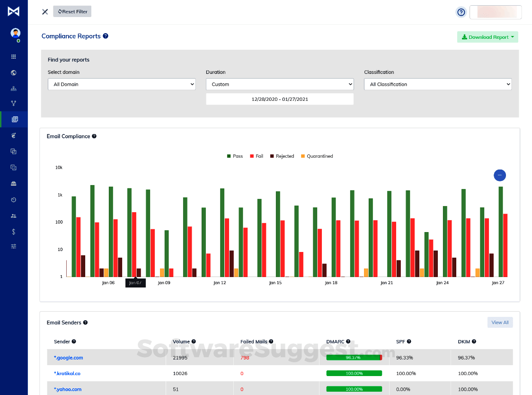Image resolution: width=532 pixels, height=395 pixels.
Task: Expand the Download Report menu
Action: pyautogui.click(x=488, y=37)
